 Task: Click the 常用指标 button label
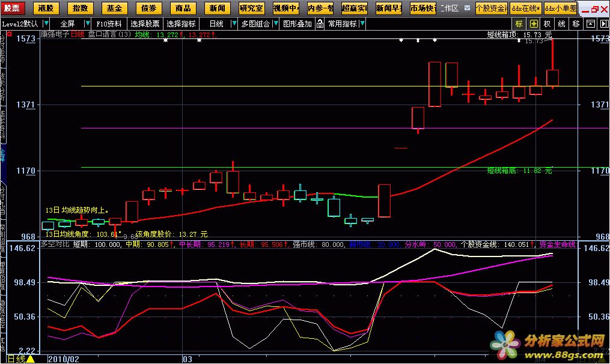click(343, 23)
